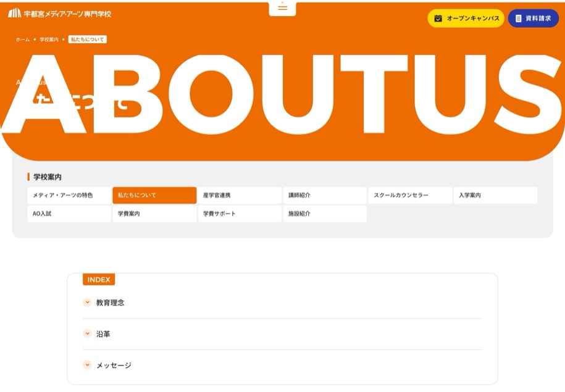The image size is (565, 392).
Task: Jump to メッセージ index entry
Action: 114,365
